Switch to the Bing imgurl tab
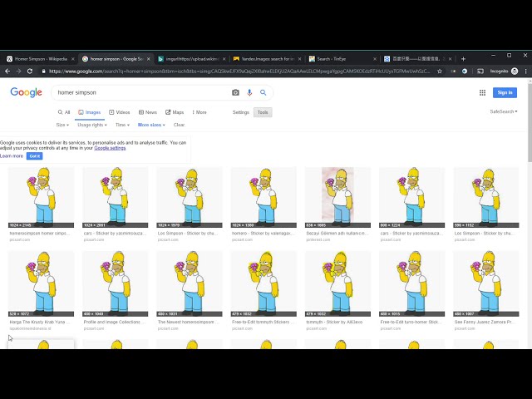 click(x=192, y=59)
